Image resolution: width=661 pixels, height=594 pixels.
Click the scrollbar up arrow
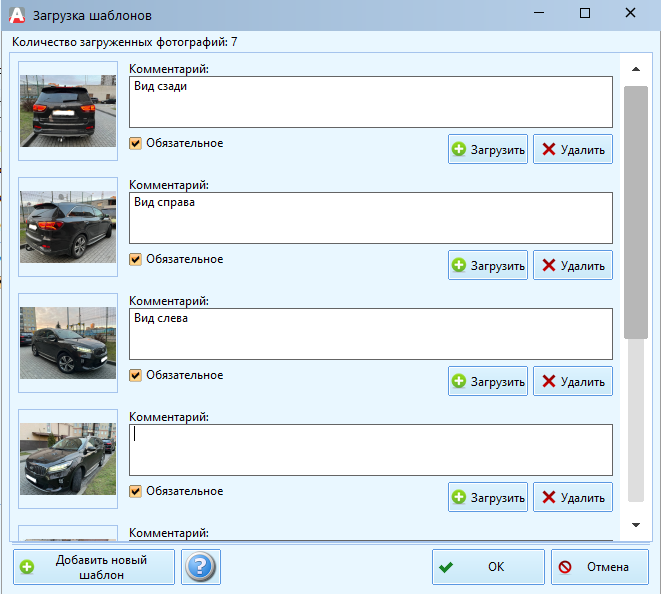(x=636, y=69)
